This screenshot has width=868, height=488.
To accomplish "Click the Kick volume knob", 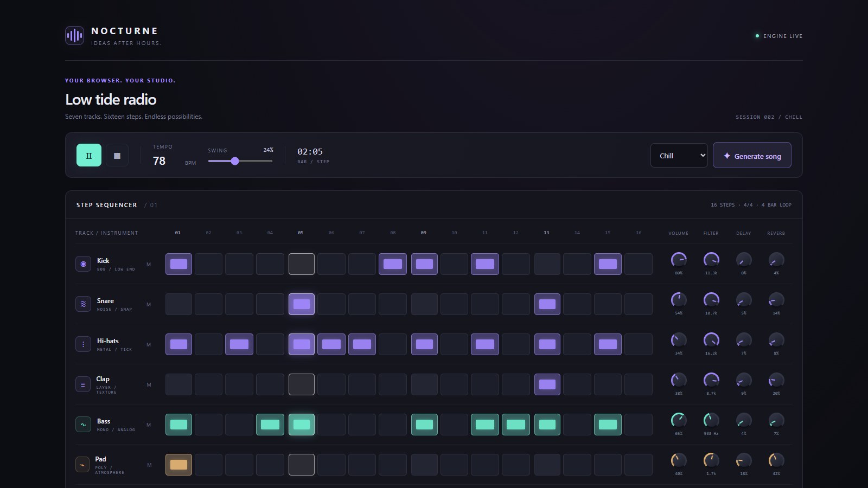I will click(x=679, y=260).
